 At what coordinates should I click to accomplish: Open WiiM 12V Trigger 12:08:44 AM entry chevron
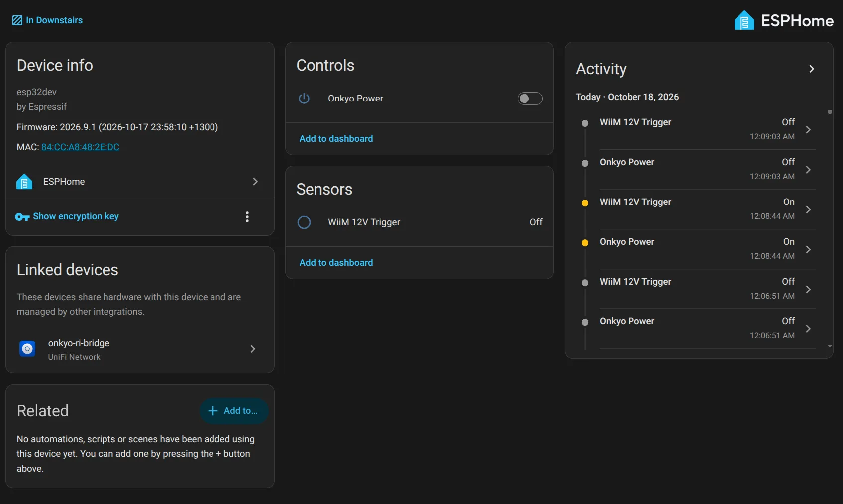(808, 209)
